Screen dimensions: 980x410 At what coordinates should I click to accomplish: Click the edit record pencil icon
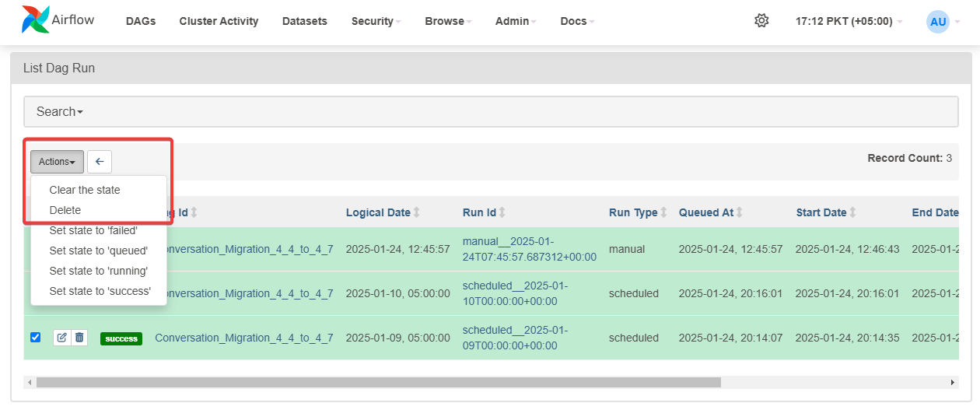pyautogui.click(x=62, y=338)
